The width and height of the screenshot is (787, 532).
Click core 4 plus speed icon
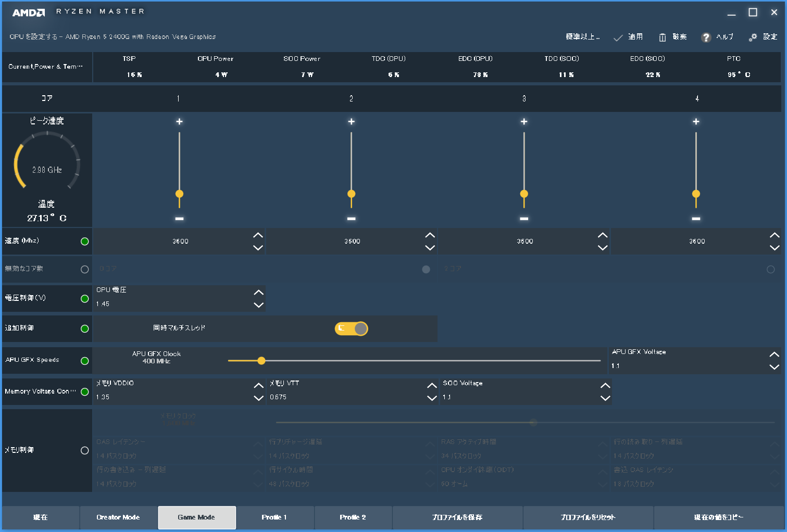click(696, 121)
